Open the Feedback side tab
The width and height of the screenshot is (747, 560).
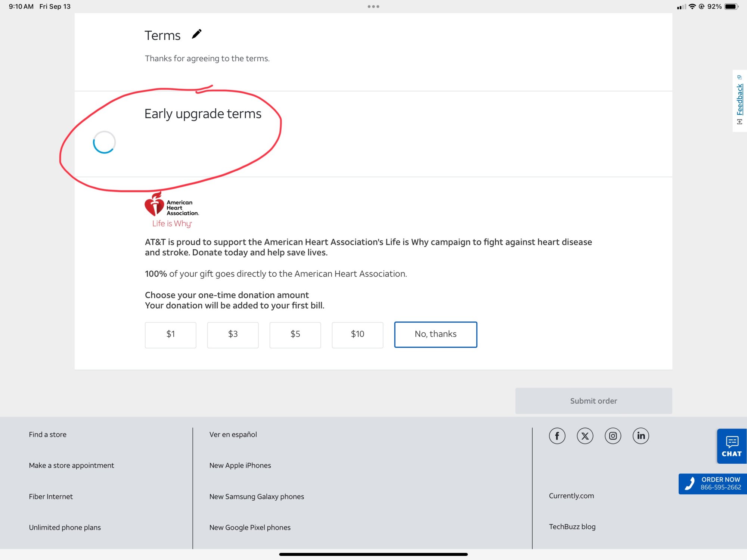(x=740, y=100)
